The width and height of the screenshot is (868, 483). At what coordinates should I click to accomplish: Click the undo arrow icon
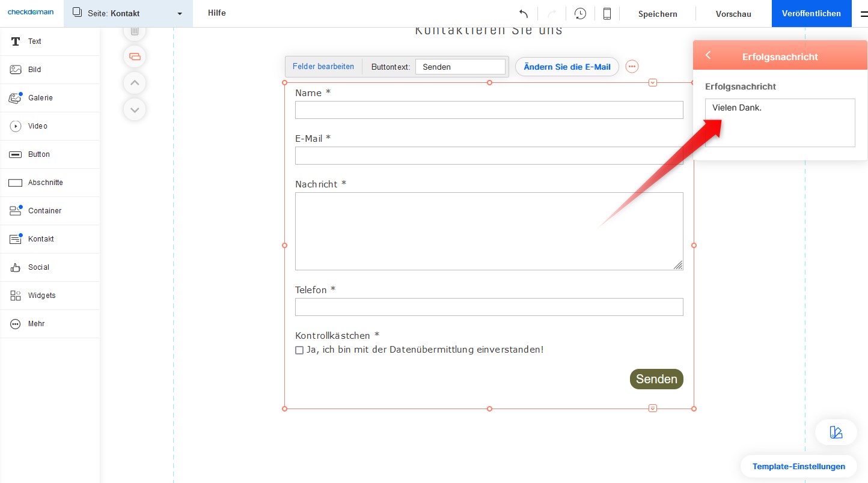(x=524, y=14)
